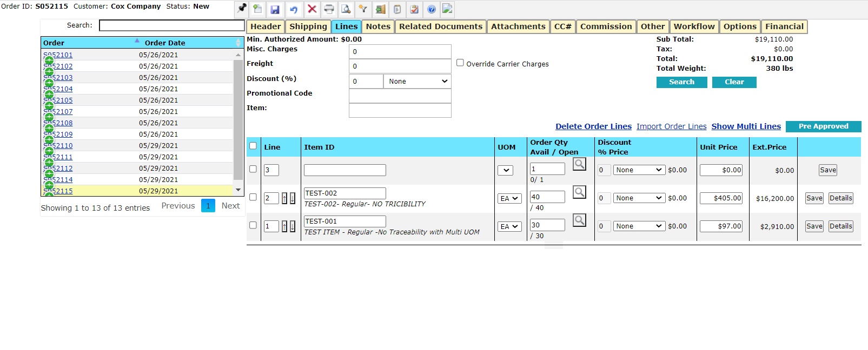The image size is (868, 350).
Task: Click Show Multi Lines link
Action: coord(746,126)
